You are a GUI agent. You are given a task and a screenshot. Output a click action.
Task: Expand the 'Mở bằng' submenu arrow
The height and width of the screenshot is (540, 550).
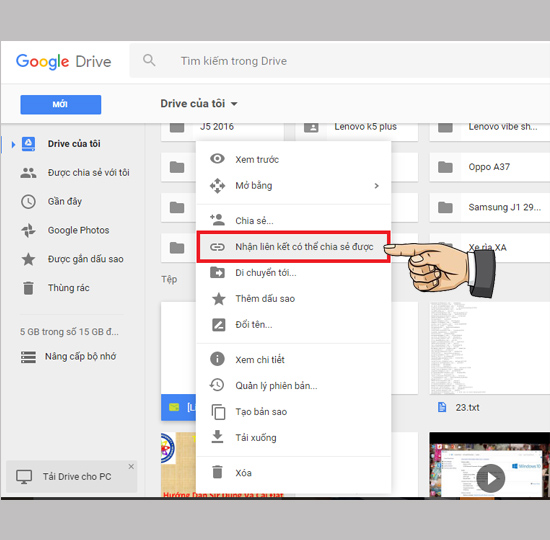[377, 186]
